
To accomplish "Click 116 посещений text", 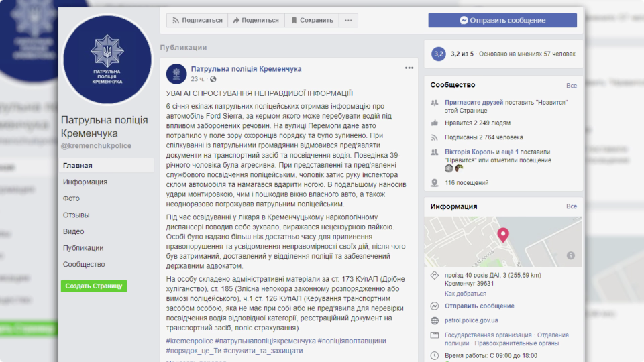I will click(467, 182).
